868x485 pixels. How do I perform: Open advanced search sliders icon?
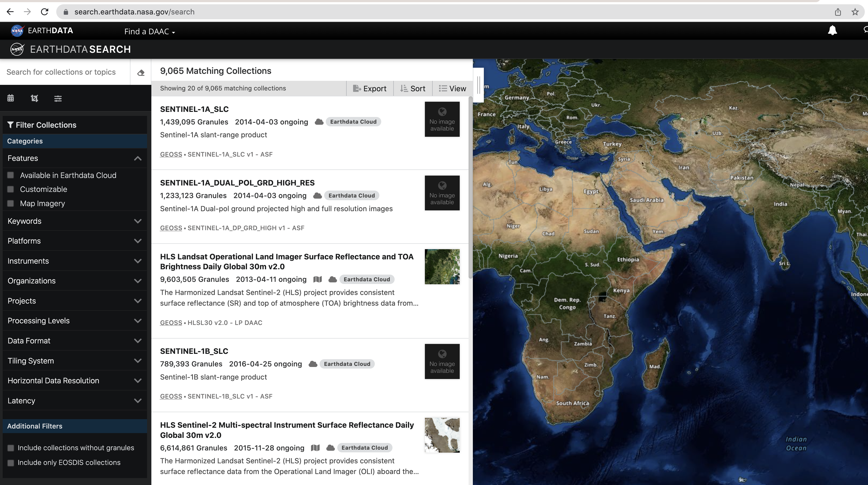[58, 98]
